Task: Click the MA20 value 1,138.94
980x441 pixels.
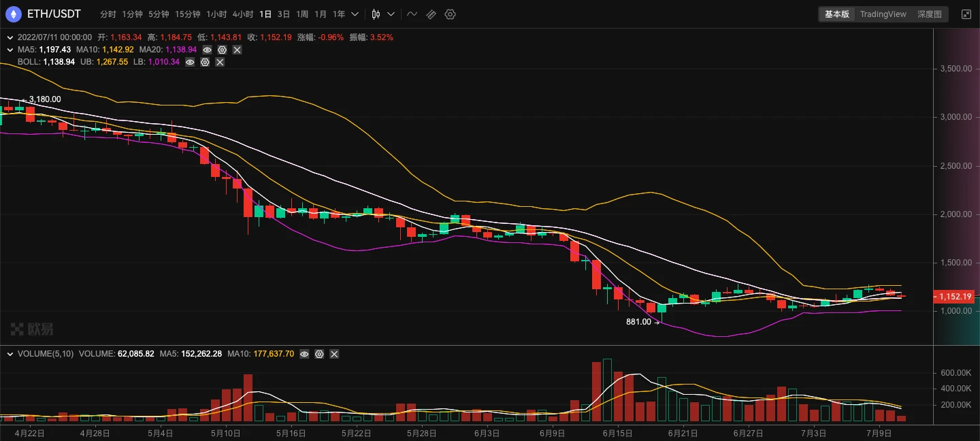Action: pyautogui.click(x=181, y=50)
